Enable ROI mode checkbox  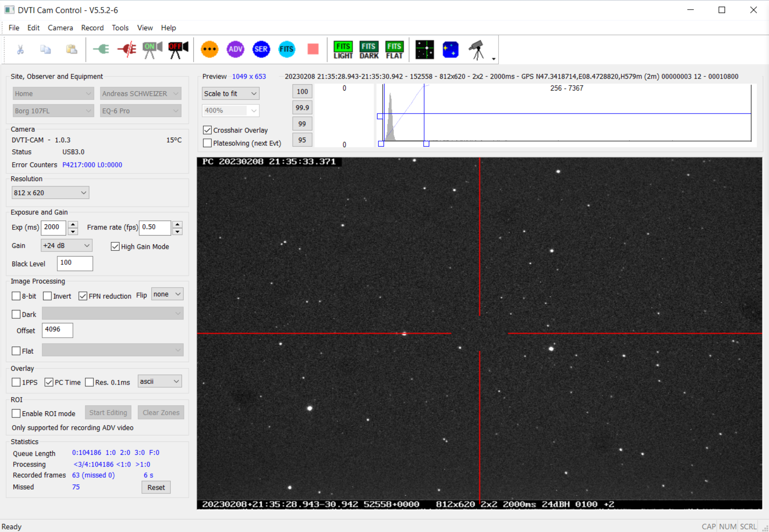(16, 413)
